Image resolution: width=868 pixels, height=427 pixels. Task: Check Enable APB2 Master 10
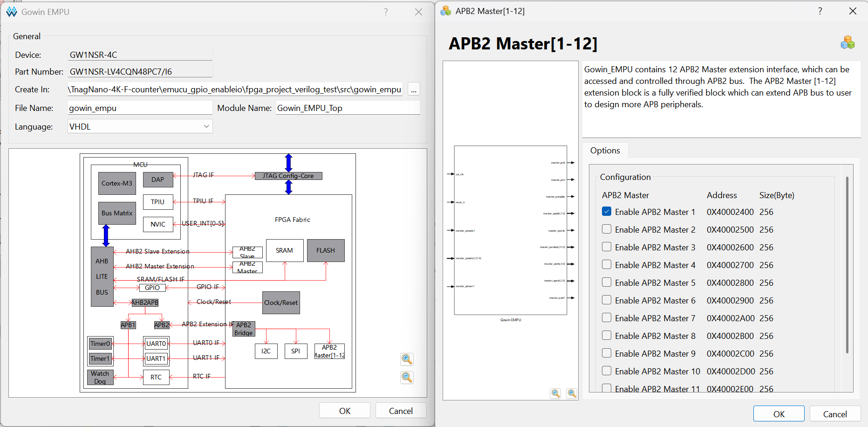point(607,371)
